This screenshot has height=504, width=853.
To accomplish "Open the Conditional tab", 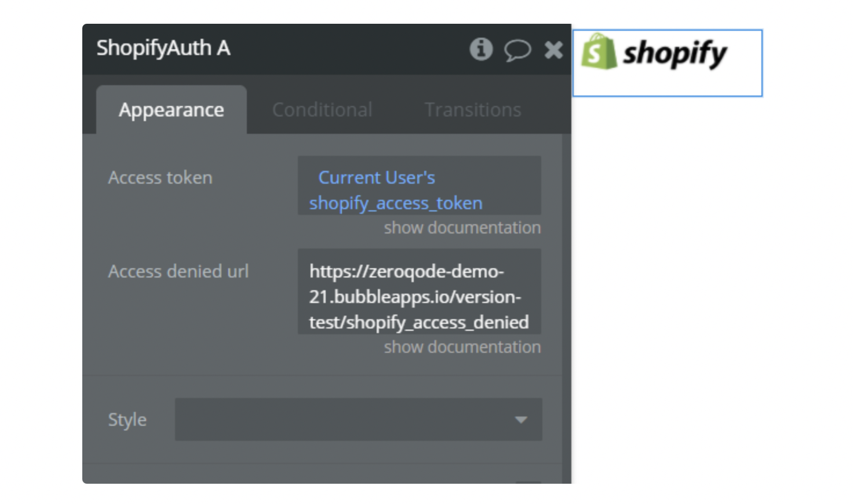I will [x=322, y=110].
